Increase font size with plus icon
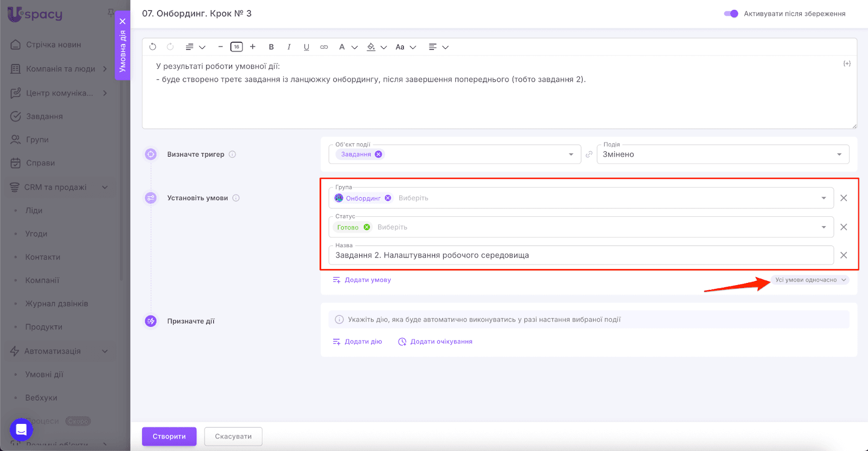This screenshot has width=868, height=451. pos(252,47)
